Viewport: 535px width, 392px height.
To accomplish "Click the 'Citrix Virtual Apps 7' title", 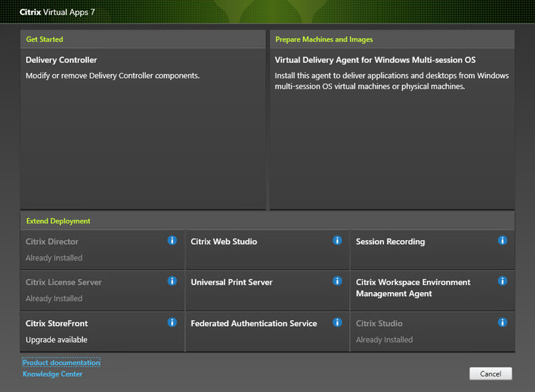I will point(57,12).
